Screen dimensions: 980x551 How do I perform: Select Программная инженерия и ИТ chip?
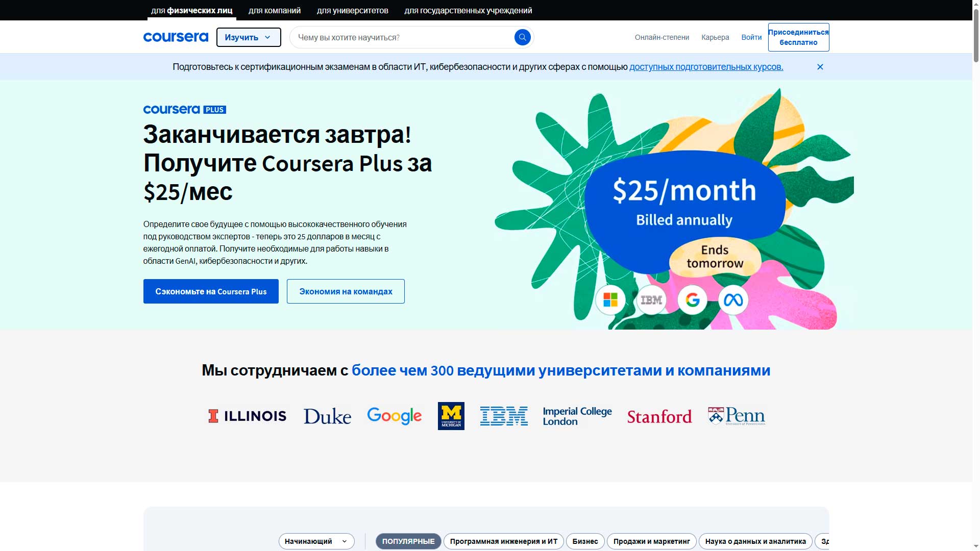click(x=504, y=541)
